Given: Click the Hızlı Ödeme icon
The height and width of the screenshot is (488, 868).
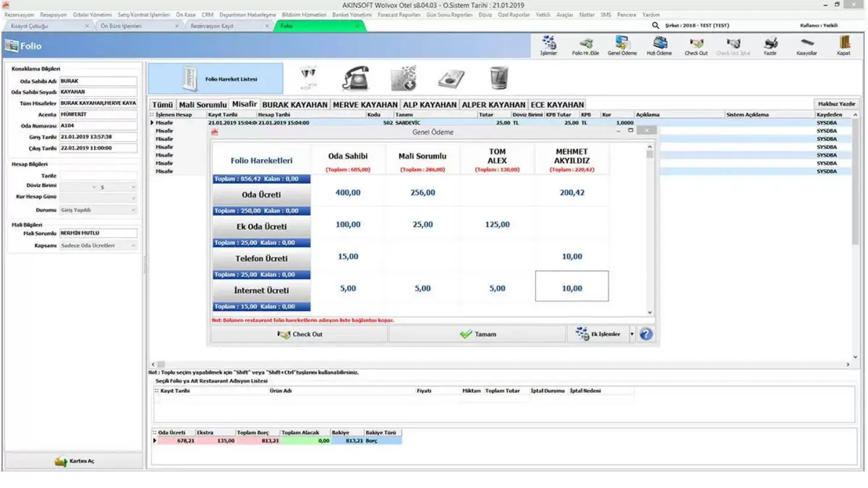Looking at the screenshot, I should pyautogui.click(x=659, y=46).
